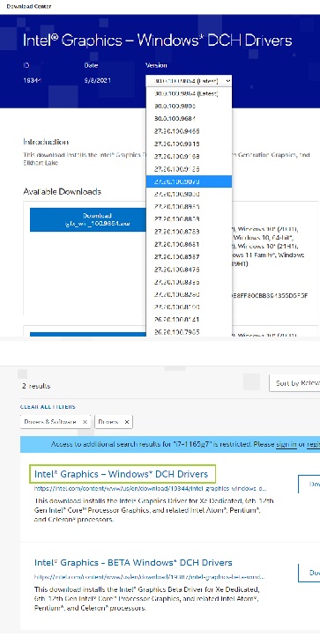Select version 27.20.100.8681

click(x=189, y=244)
